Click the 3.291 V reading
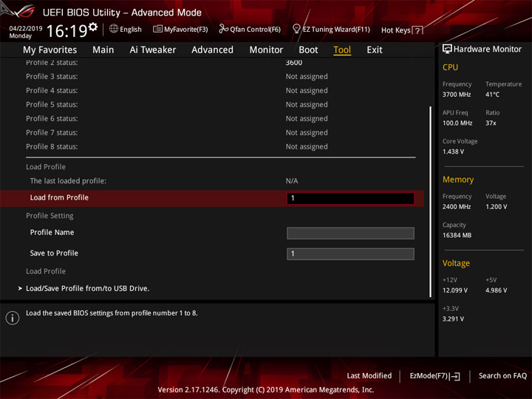532x399 pixels. click(453, 319)
